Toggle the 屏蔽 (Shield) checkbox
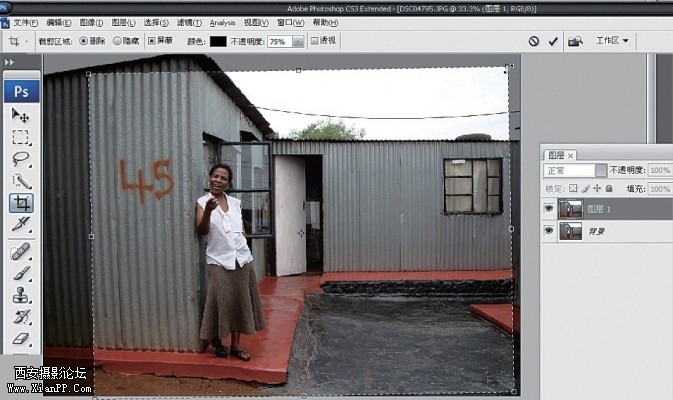The height and width of the screenshot is (400, 673). click(x=152, y=41)
